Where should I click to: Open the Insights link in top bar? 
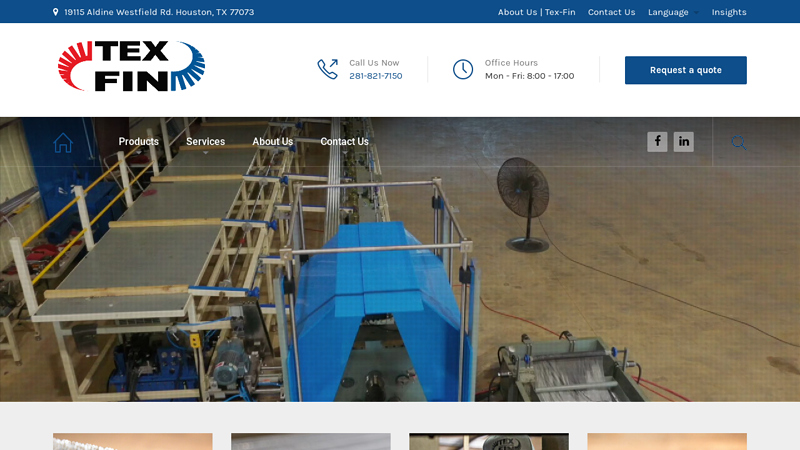(729, 12)
